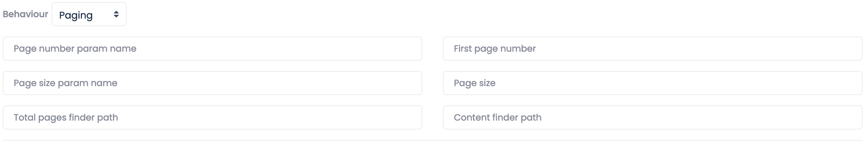Expand the Paging behaviour selector
The image size is (868, 144).
pos(89,14)
